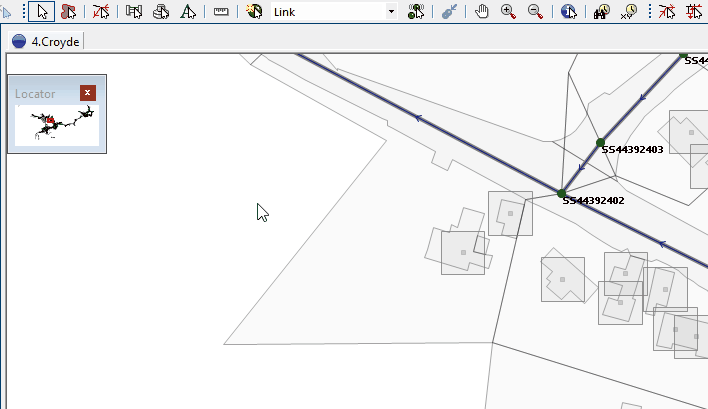
Task: Click the Link object type field
Action: click(334, 12)
